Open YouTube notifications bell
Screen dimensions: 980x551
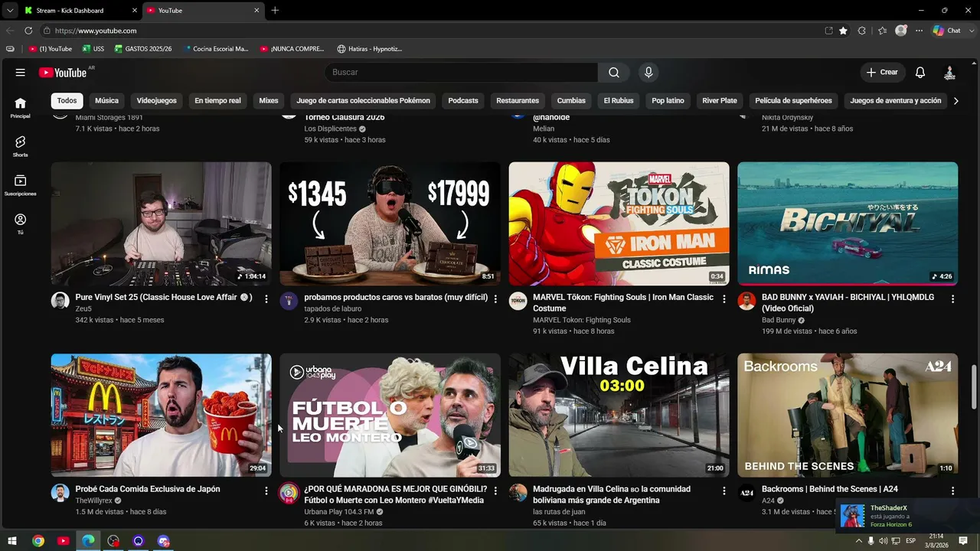[x=920, y=73]
